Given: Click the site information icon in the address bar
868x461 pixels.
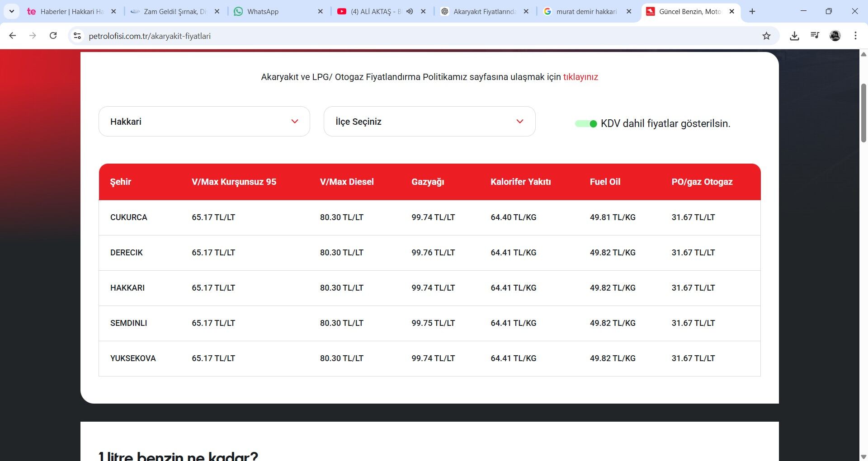Looking at the screenshot, I should 77,36.
